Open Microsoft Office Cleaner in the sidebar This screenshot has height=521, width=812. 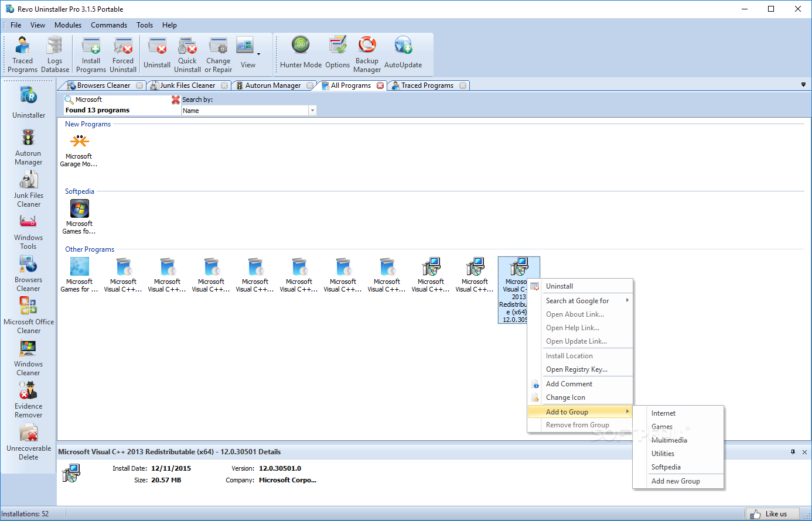pyautogui.click(x=29, y=316)
